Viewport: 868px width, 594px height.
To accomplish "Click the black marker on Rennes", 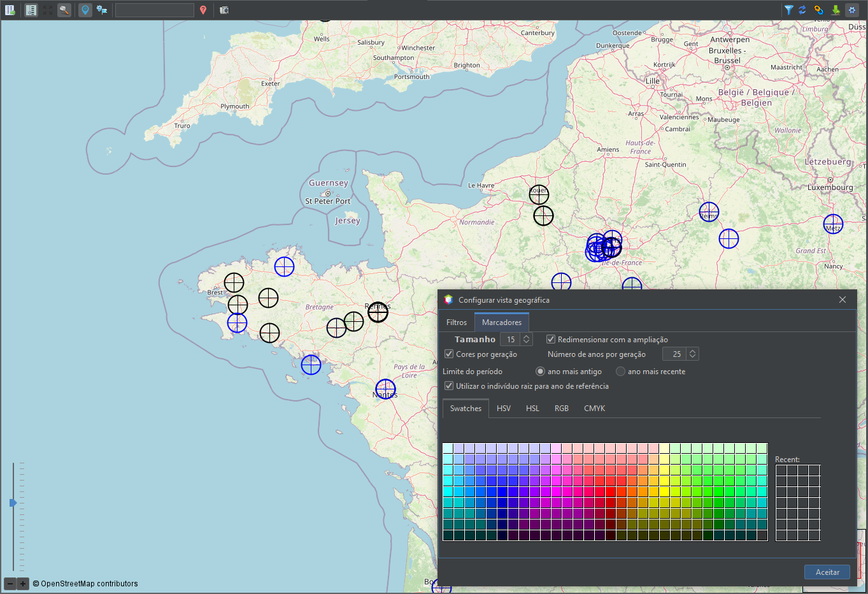I will (378, 312).
